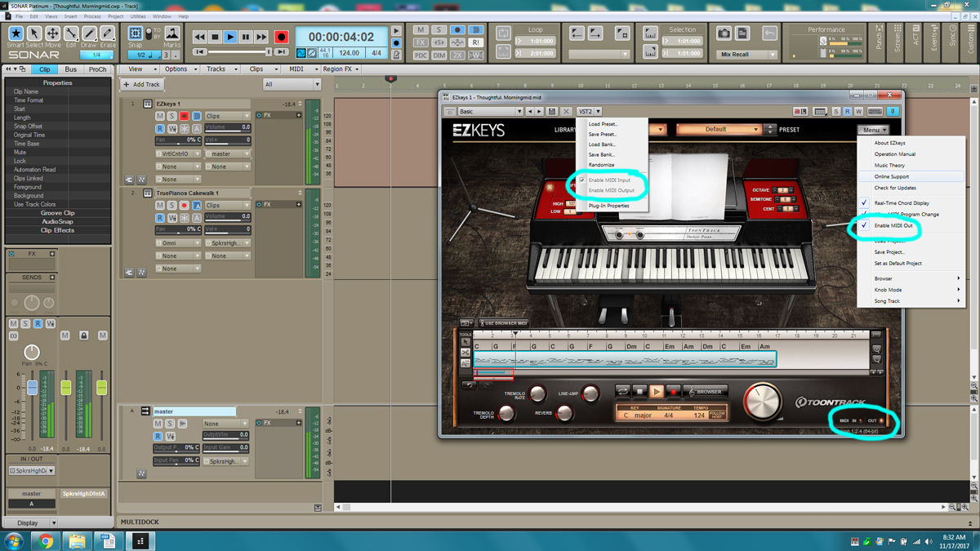Select the Smart tool in SONAR toolbar
This screenshot has height=551, width=980.
coord(16,36)
